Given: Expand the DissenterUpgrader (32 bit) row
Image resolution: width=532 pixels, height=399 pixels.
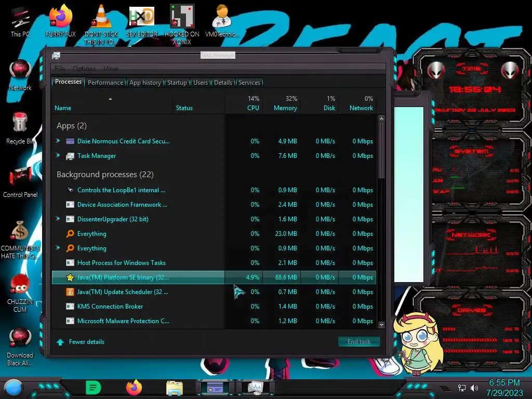Looking at the screenshot, I should pyautogui.click(x=58, y=219).
